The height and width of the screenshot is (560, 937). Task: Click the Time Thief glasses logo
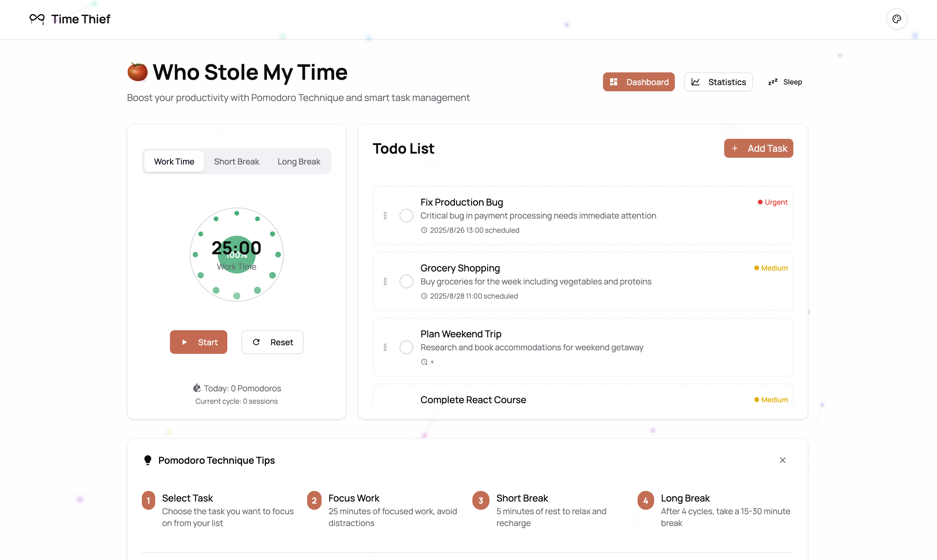tap(37, 19)
